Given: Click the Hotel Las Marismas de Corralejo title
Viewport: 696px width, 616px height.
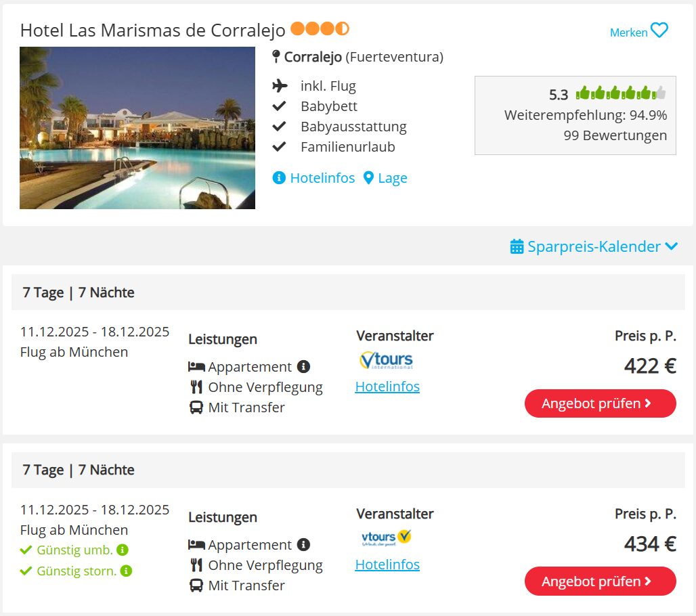Looking at the screenshot, I should 153,30.
